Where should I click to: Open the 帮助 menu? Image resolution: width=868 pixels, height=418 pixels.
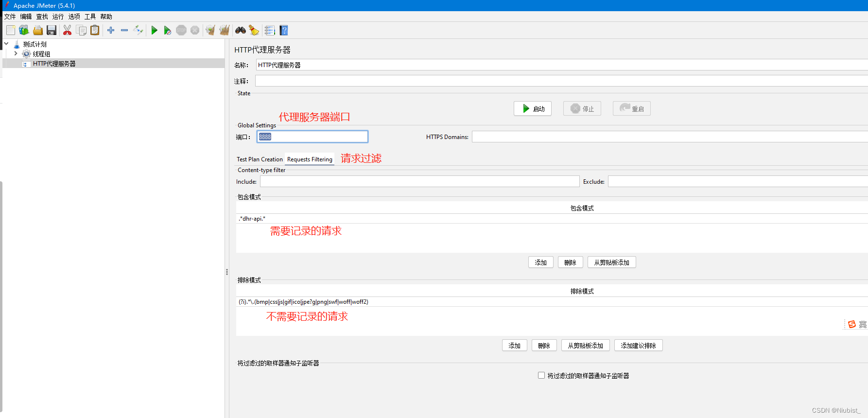pos(106,17)
